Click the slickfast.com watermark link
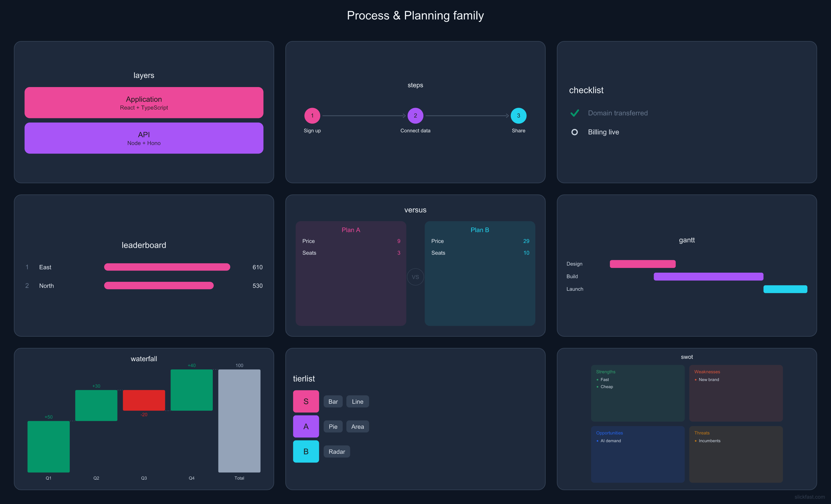This screenshot has height=504, width=831. pos(809,497)
